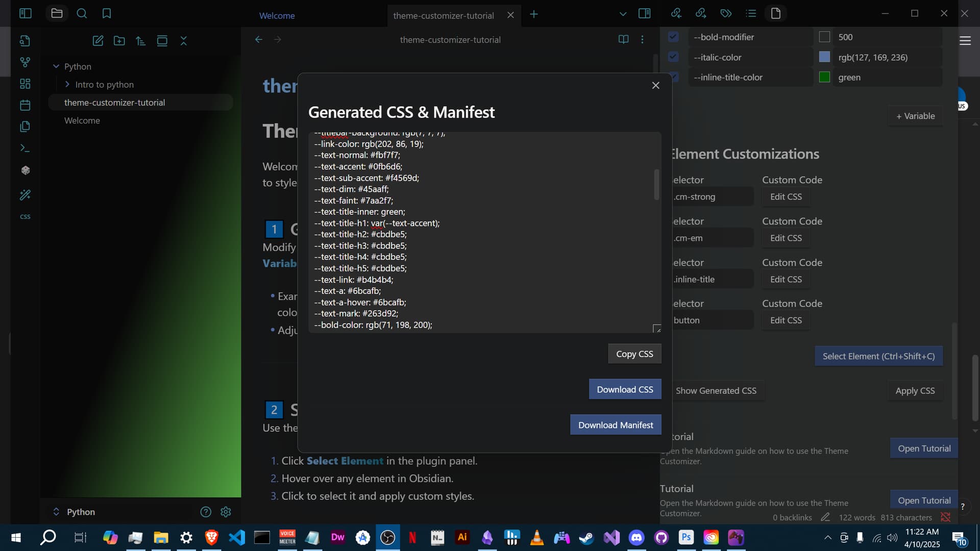Open the --bold-modifier empty swatch
This screenshot has height=551, width=980.
coord(824,37)
